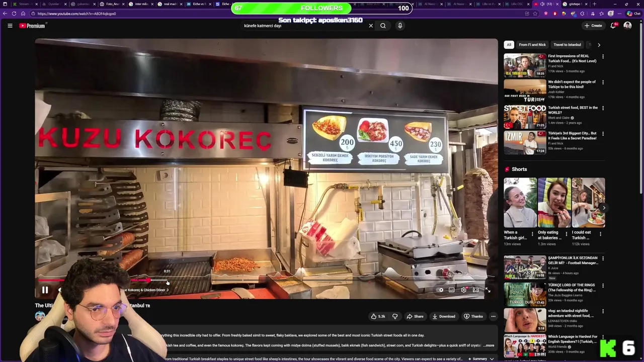Start voice search with the microphone icon
This screenshot has width=644, height=362.
point(400,26)
